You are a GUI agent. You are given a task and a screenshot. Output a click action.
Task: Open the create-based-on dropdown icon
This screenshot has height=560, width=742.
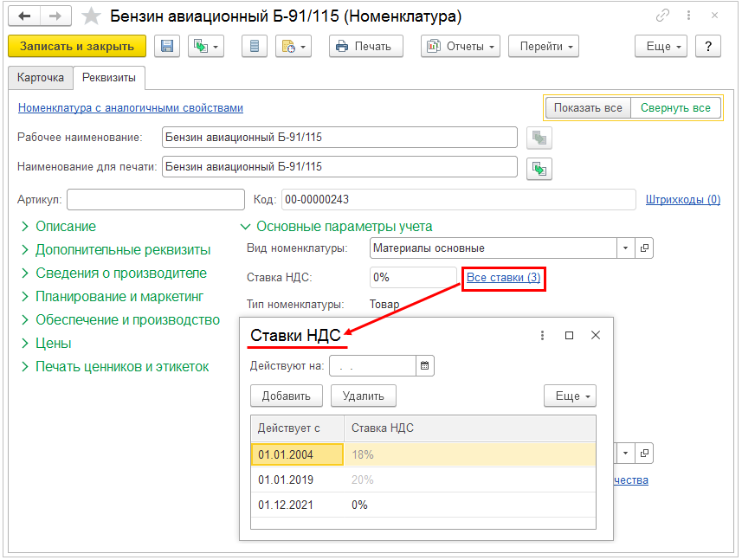coord(206,47)
